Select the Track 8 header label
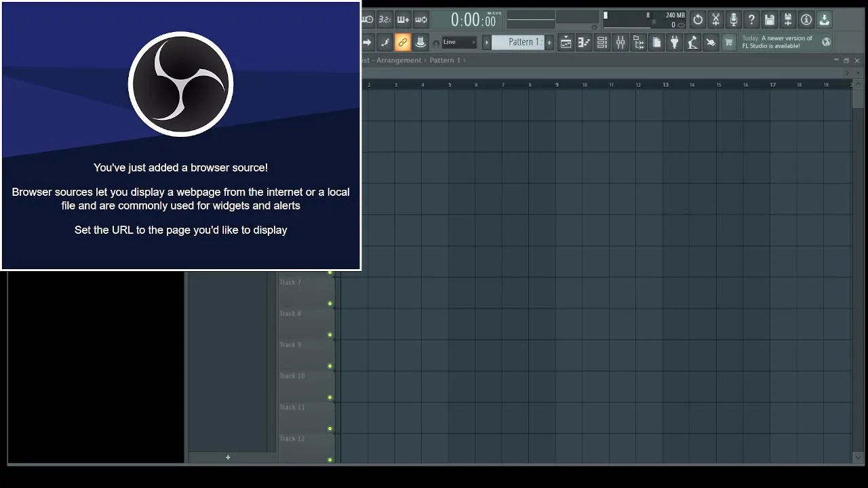Viewport: 868px width, 488px height. [290, 314]
